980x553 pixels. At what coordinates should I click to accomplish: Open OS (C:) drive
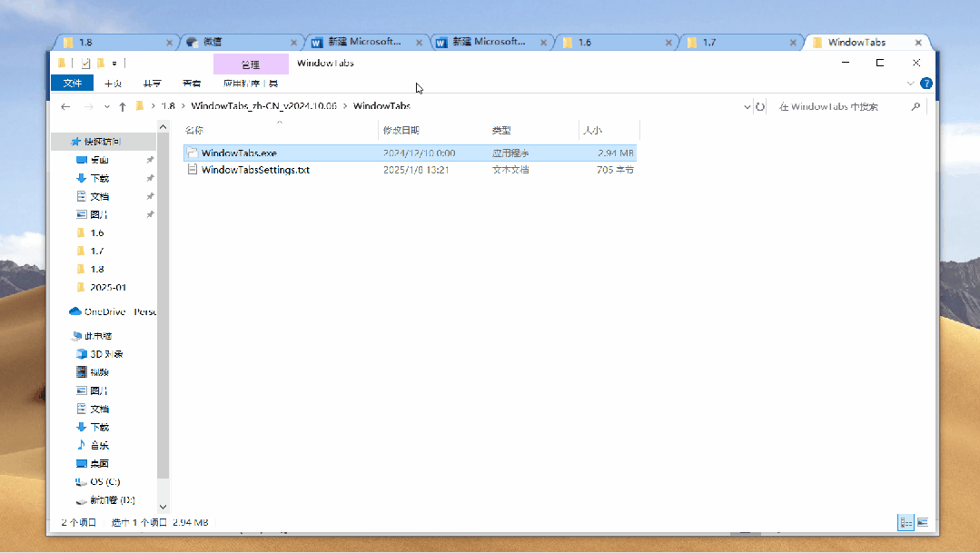click(x=104, y=482)
